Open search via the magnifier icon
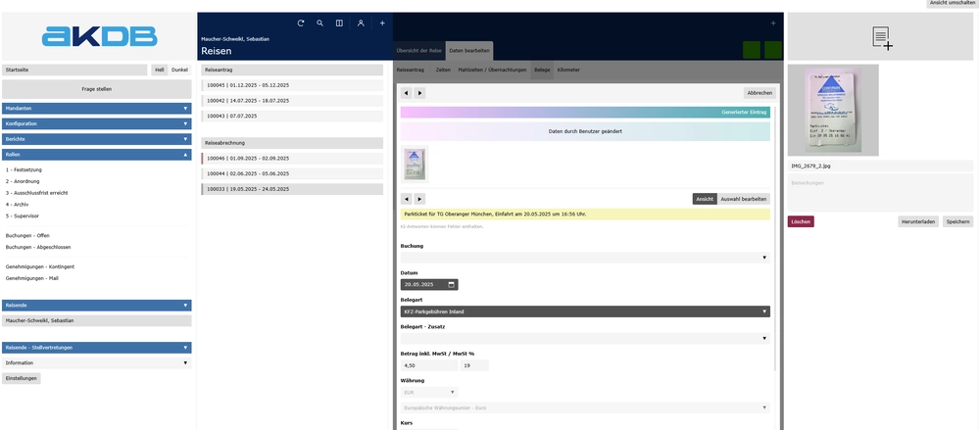This screenshot has height=430, width=980. (x=319, y=23)
